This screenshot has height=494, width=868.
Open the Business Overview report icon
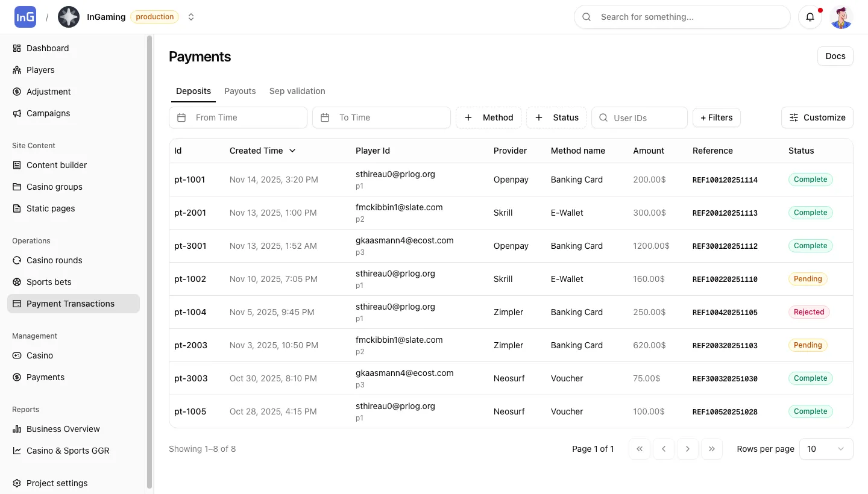pos(16,429)
